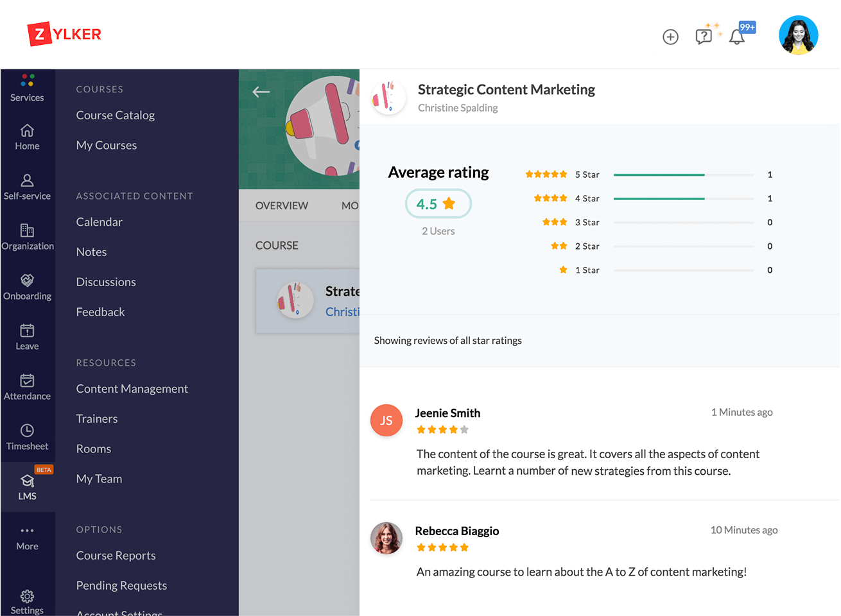Go to Home in left rail
This screenshot has width=841, height=616.
[x=27, y=137]
